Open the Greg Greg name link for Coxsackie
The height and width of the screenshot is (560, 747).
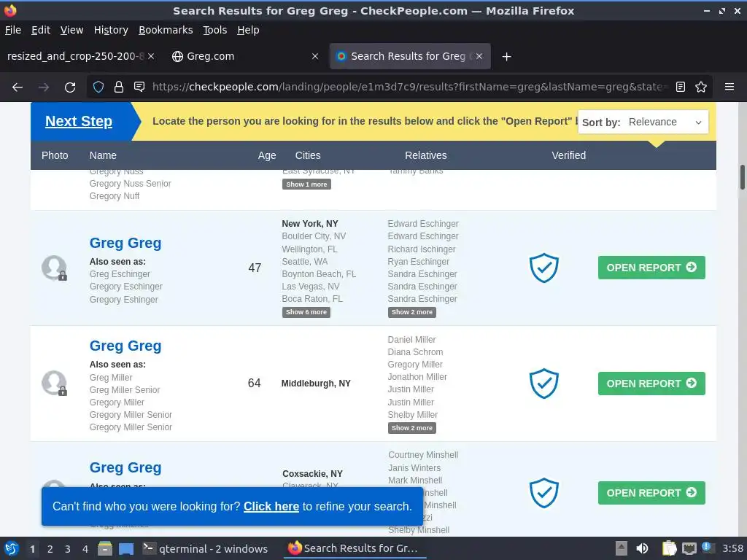pos(125,467)
